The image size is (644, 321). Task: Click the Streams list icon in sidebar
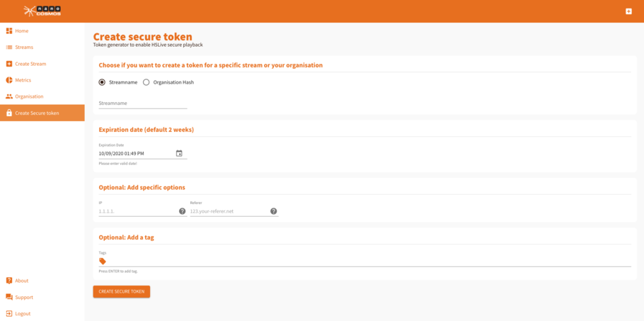pyautogui.click(x=9, y=47)
